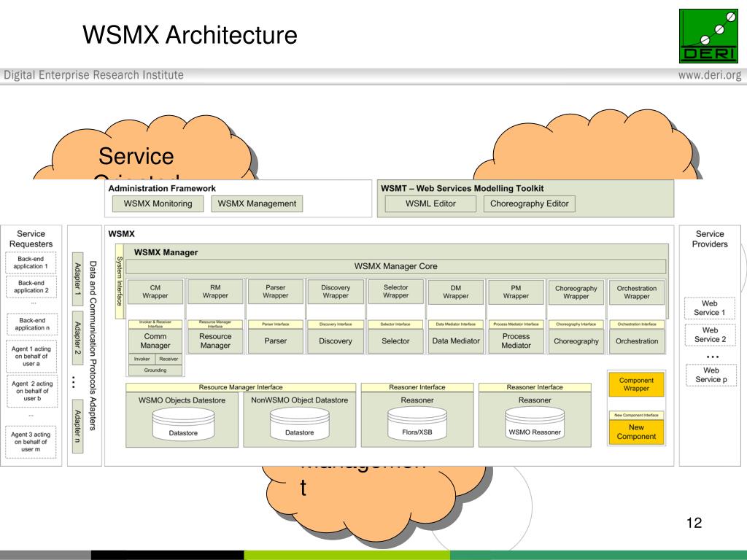
Task: Click "Agent 1 acting on behalf of user a"
Action: [31, 356]
